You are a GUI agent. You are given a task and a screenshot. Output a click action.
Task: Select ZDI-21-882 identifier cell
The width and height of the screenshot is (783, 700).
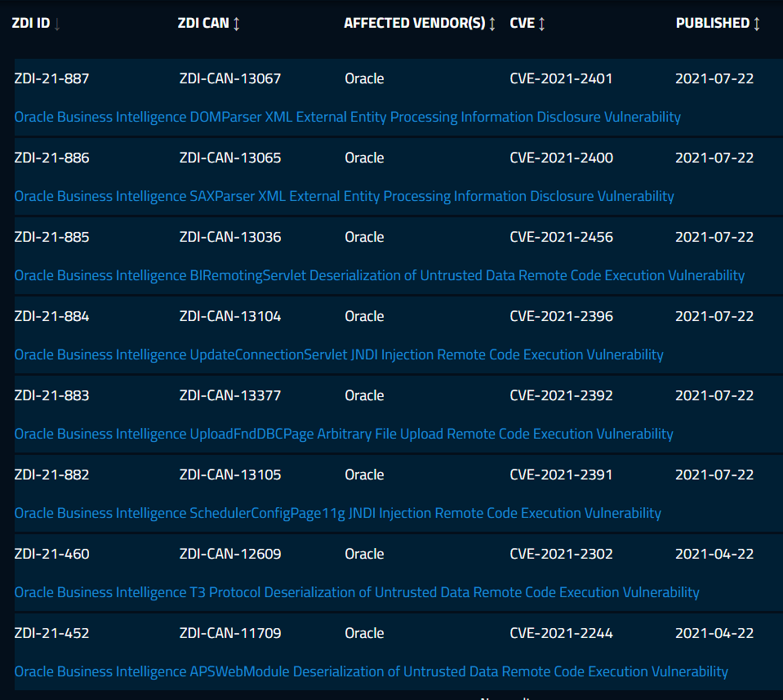click(52, 475)
